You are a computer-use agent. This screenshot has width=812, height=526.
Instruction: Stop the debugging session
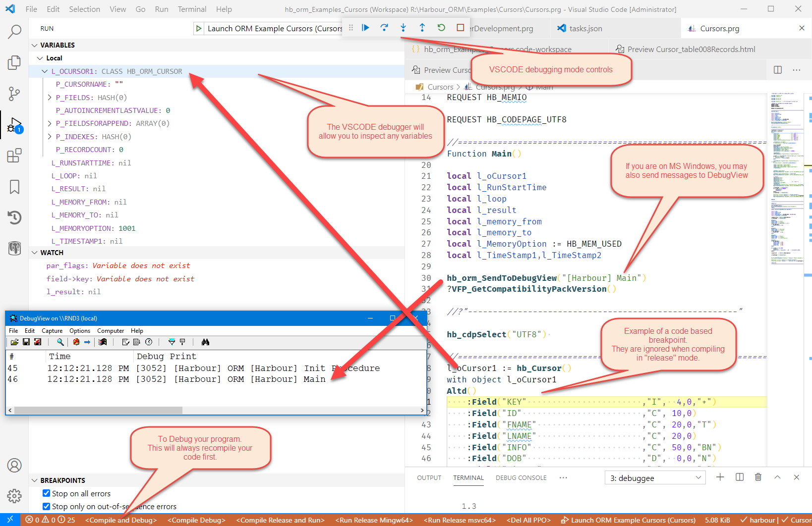pos(460,28)
